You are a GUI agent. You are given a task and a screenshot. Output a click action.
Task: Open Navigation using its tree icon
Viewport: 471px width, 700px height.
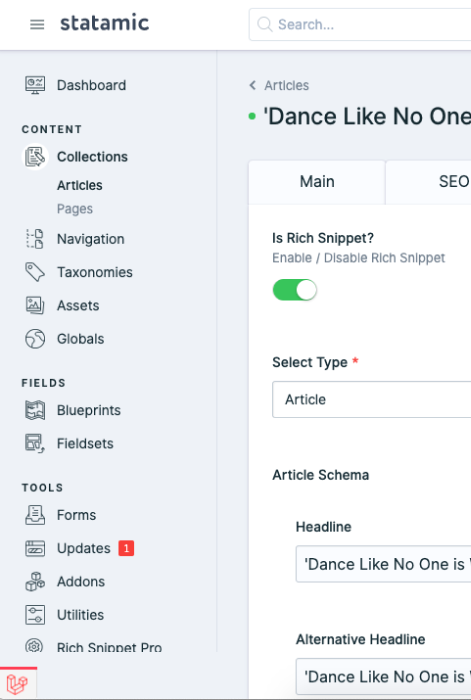tap(35, 239)
